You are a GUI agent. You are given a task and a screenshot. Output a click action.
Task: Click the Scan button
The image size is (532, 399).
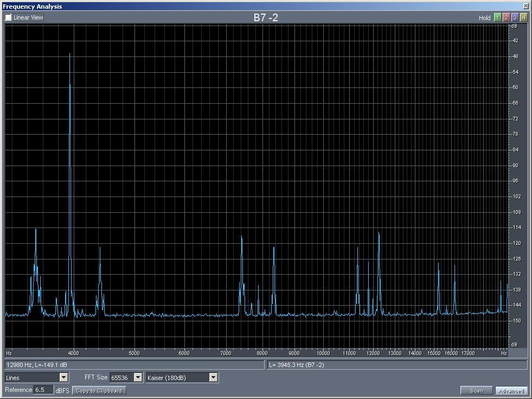tap(476, 390)
